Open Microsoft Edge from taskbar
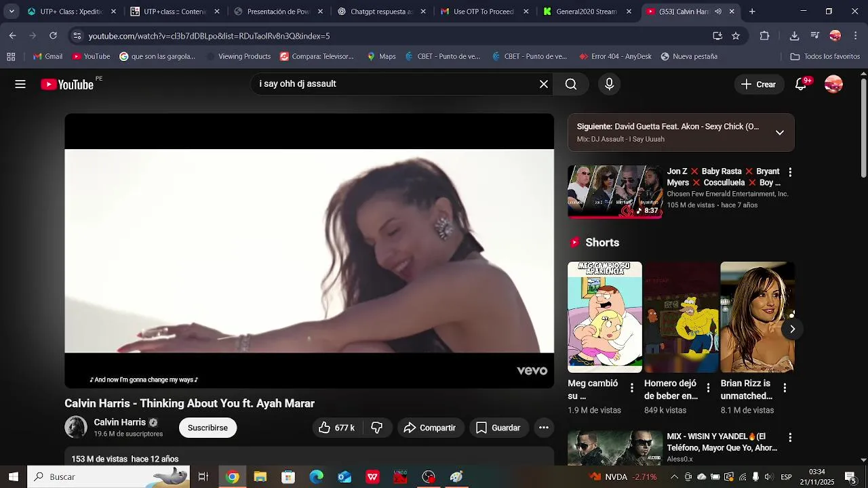 317,476
